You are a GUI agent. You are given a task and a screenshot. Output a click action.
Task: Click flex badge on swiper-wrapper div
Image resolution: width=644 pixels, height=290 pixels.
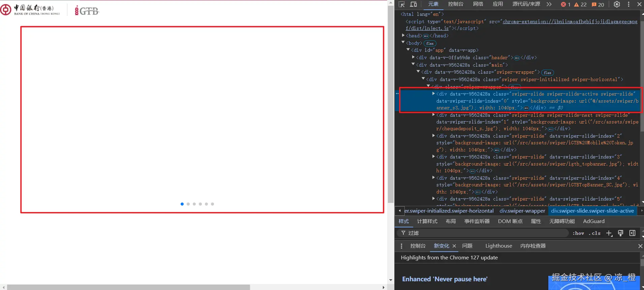(x=548, y=73)
